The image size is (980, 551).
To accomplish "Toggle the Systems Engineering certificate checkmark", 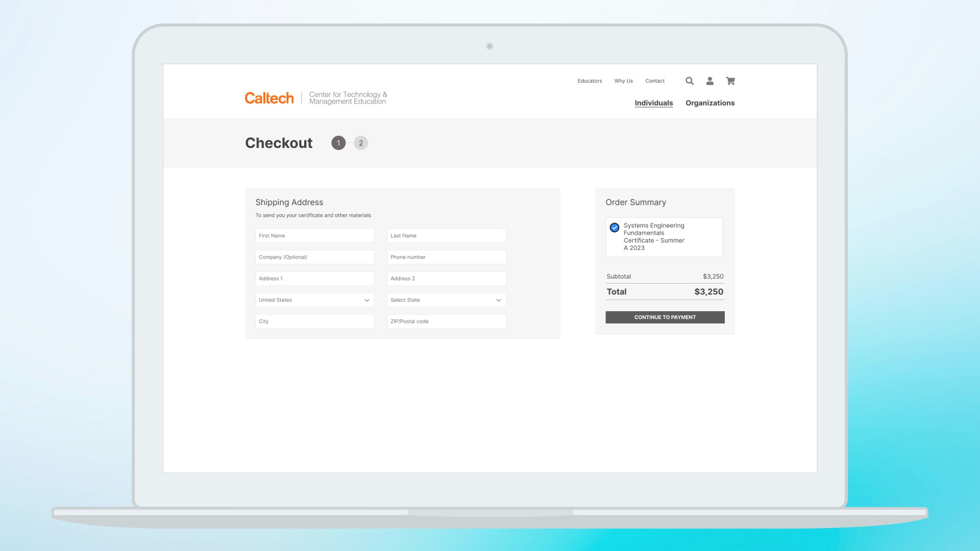I will (x=615, y=228).
